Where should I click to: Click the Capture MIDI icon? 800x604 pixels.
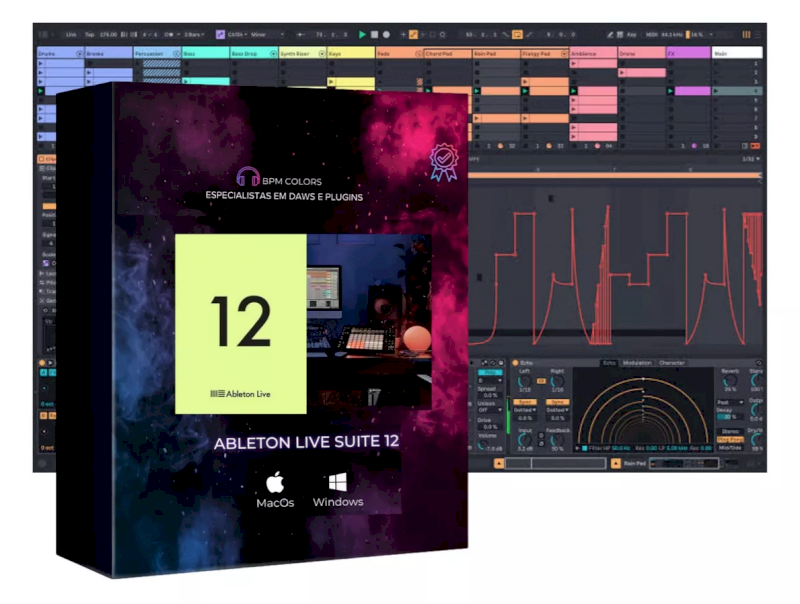coord(433,34)
